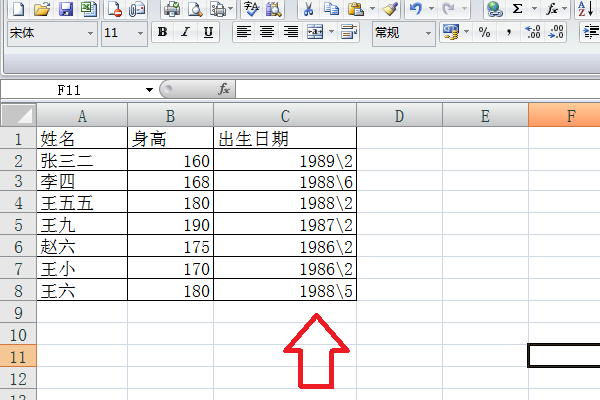This screenshot has width=600, height=400.
Task: Save the workbook with floppy disk icon
Action: click(x=66, y=9)
